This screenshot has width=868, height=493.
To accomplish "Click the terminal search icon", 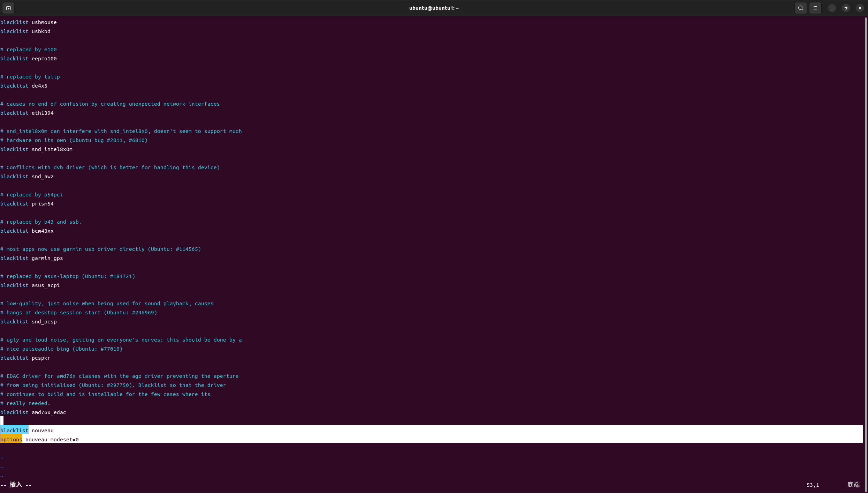I will pyautogui.click(x=800, y=8).
